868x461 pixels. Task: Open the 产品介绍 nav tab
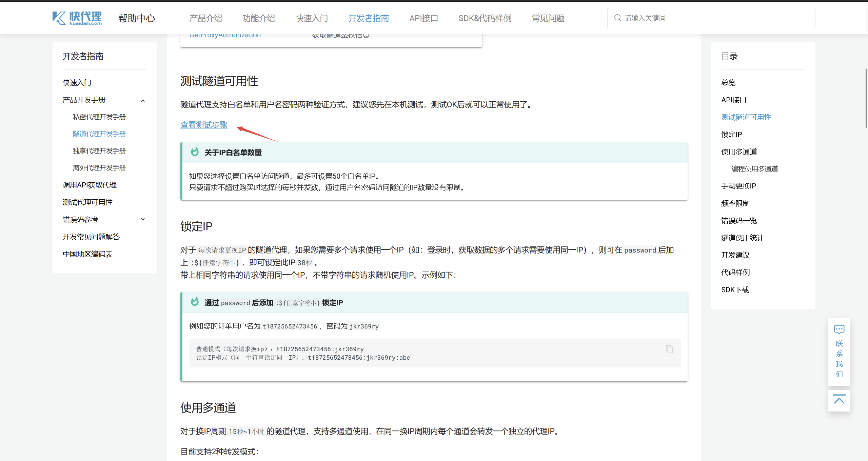205,18
